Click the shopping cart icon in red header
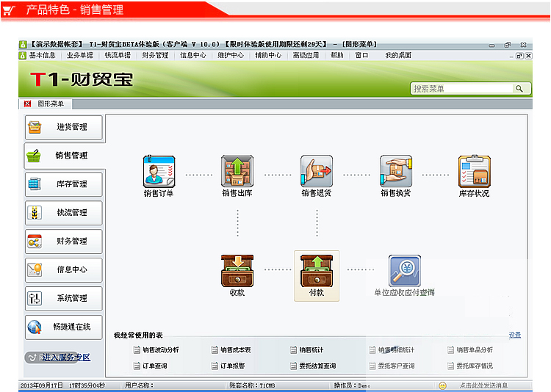This screenshot has width=551, height=392. pos(9,10)
